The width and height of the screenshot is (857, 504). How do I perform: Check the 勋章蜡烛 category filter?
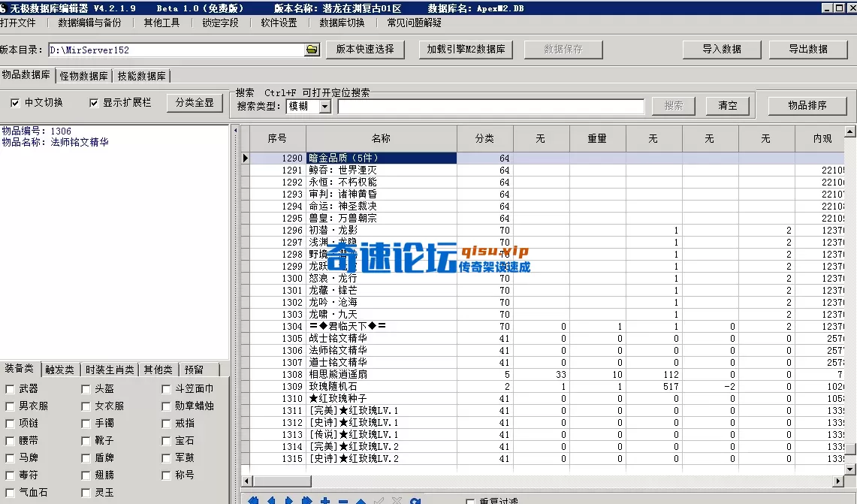pyautogui.click(x=166, y=406)
